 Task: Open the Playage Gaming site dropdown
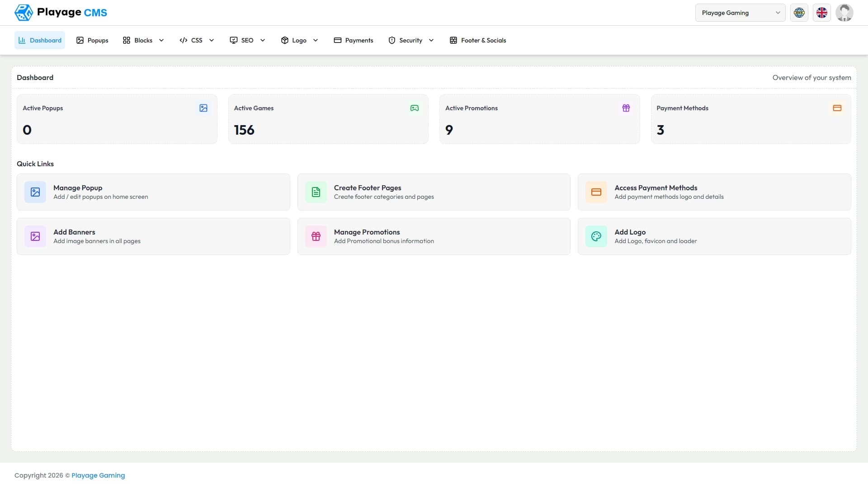[x=740, y=13]
